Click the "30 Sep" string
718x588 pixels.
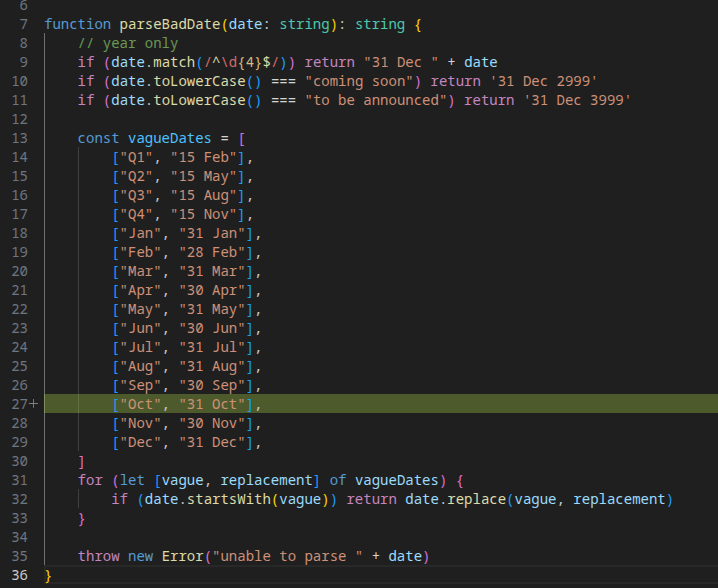click(212, 386)
